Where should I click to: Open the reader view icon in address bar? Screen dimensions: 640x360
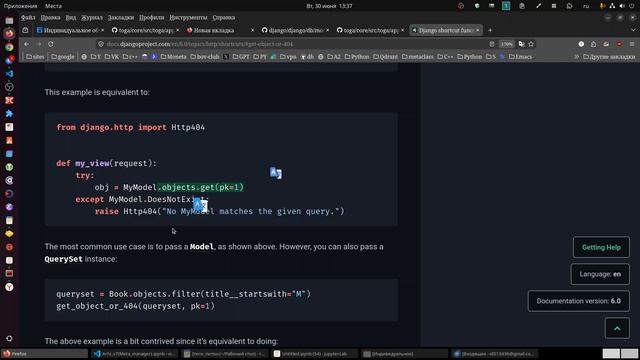point(492,44)
